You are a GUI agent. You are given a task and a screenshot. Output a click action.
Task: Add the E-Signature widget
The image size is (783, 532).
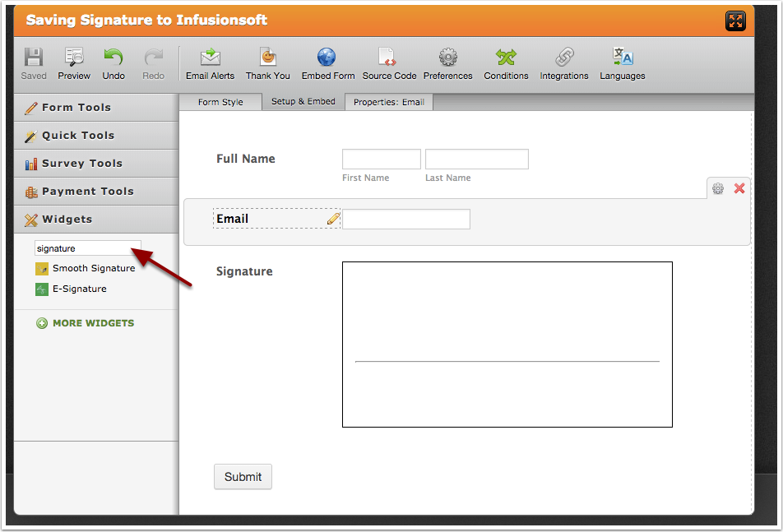71,289
